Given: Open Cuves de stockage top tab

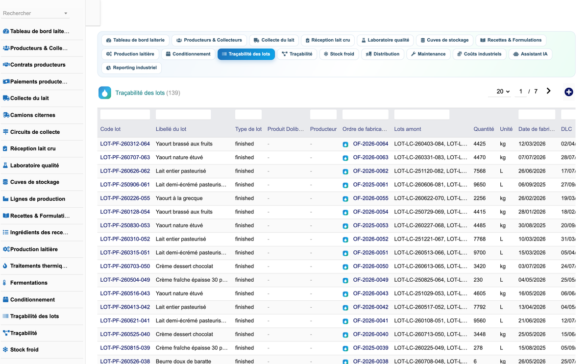Looking at the screenshot, I should point(444,40).
